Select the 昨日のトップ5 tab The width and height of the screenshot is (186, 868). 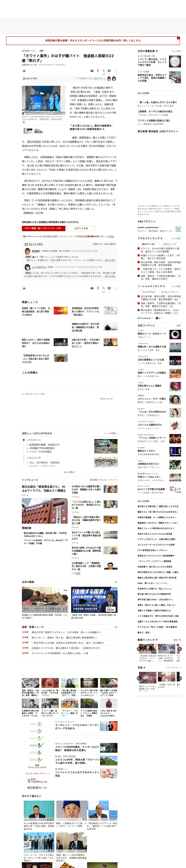coord(170,244)
